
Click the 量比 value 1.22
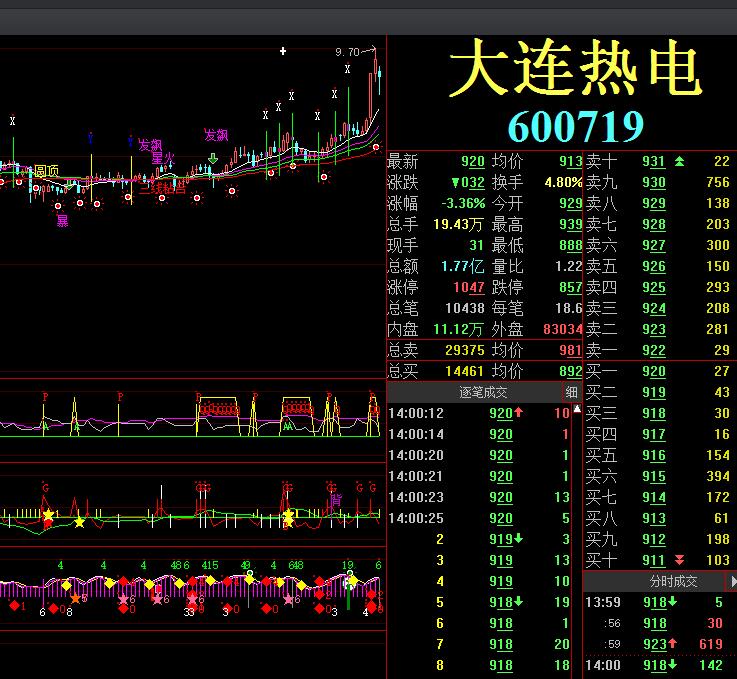click(x=569, y=266)
